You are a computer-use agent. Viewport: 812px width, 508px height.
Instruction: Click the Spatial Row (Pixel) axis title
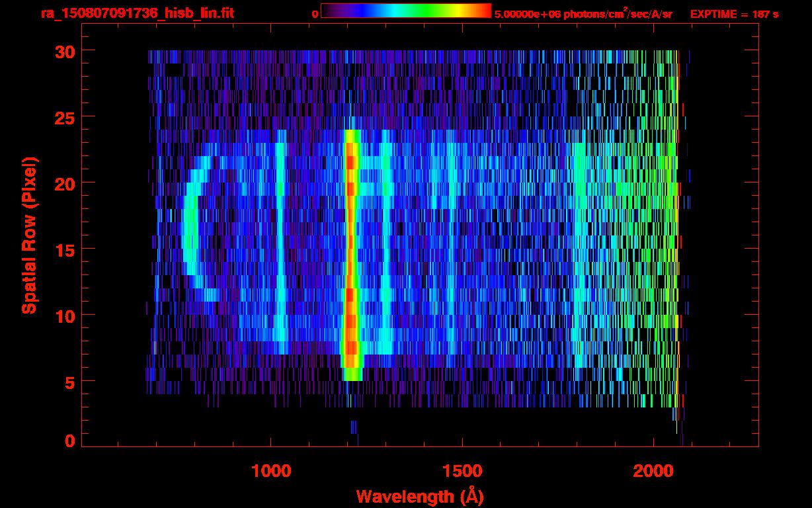(x=29, y=235)
